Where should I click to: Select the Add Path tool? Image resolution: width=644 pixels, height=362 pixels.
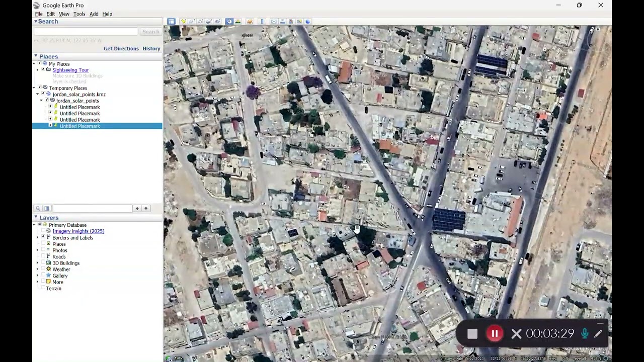point(200,22)
